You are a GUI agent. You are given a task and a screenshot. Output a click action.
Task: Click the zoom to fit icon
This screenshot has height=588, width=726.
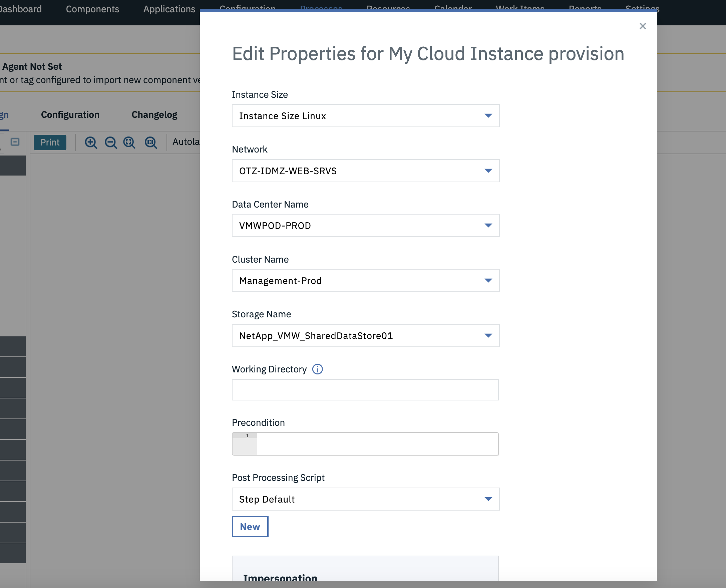[x=129, y=142]
